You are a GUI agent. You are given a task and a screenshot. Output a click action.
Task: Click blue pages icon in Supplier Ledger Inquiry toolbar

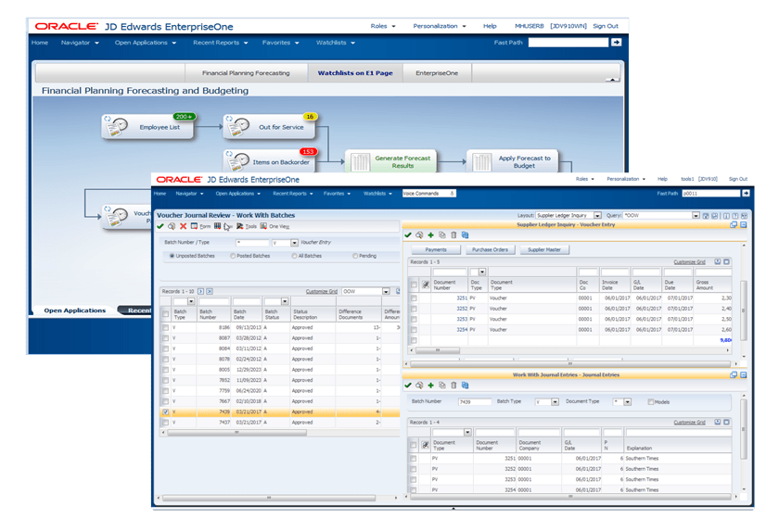tap(465, 235)
